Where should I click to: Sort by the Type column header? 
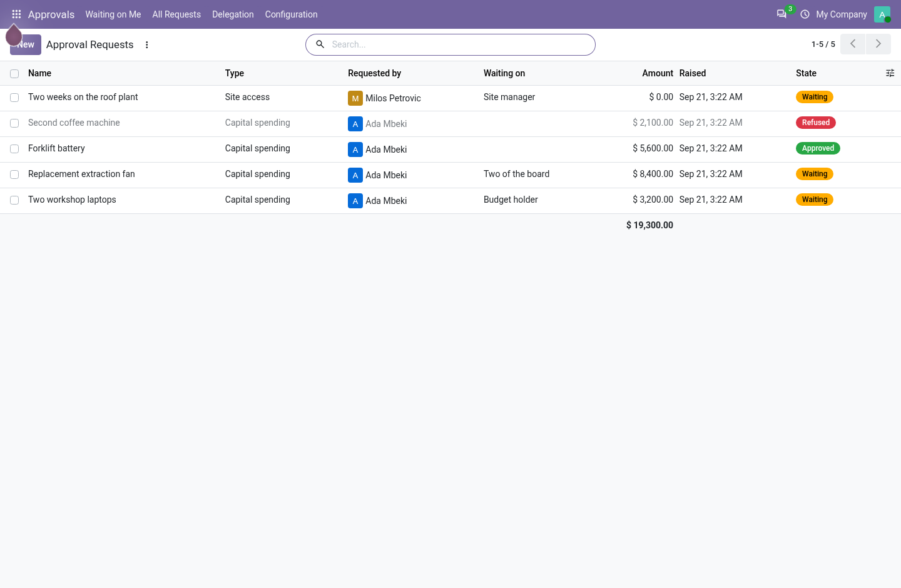(235, 73)
